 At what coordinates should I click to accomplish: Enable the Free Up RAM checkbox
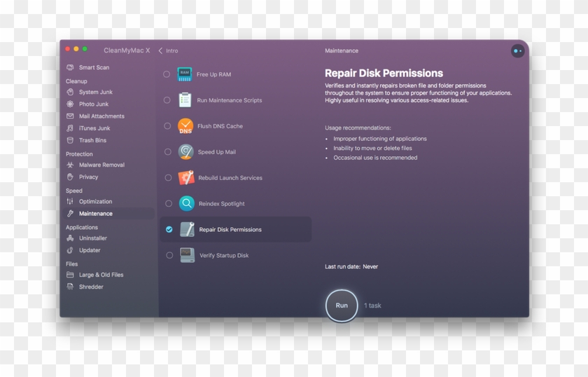167,74
